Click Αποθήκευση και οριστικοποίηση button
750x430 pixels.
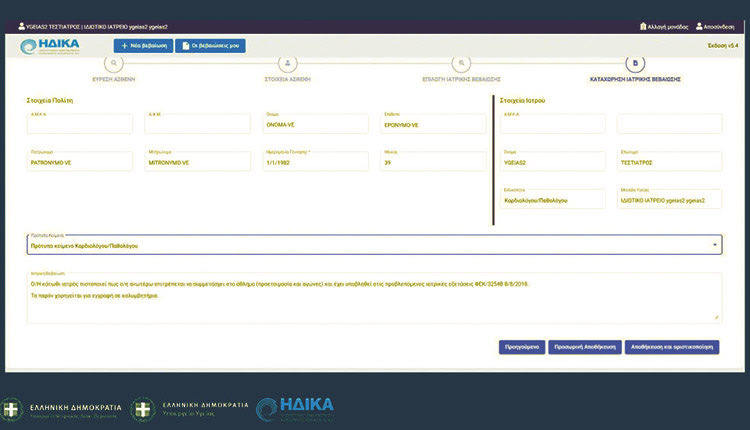click(x=672, y=347)
